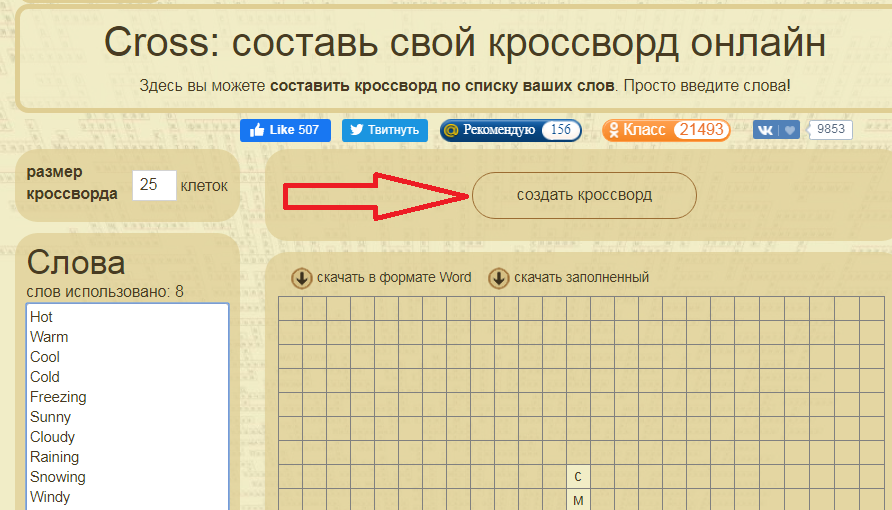Image resolution: width=892 pixels, height=510 pixels.
Task: Open the скачать в формате Word link
Action: coord(394,278)
